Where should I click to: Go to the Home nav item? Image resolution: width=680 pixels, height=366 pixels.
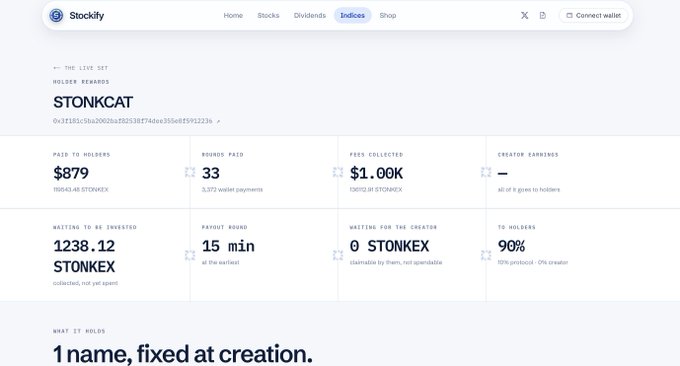tap(233, 16)
